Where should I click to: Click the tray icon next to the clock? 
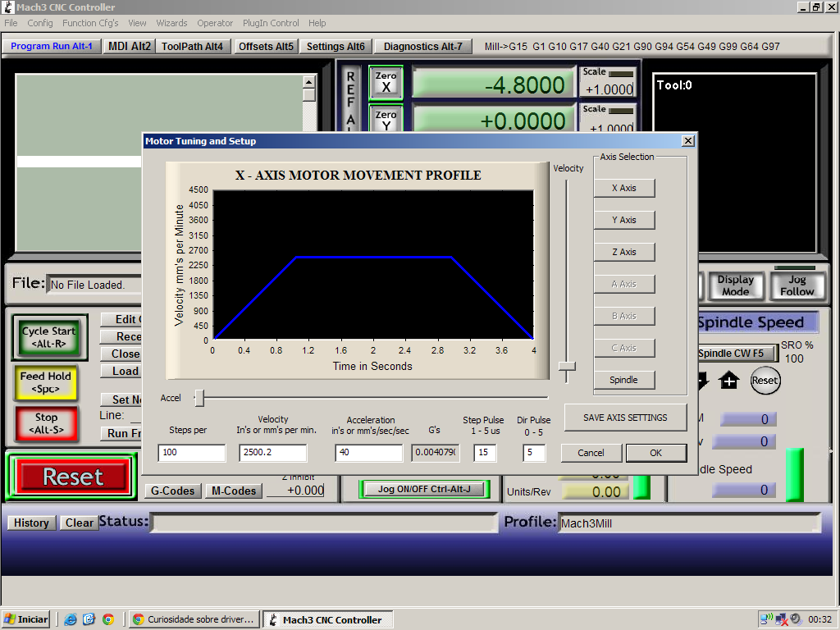point(796,619)
